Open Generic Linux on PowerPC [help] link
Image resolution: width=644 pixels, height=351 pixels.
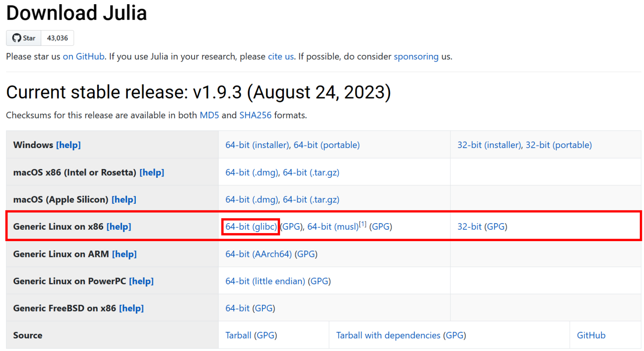click(x=141, y=281)
